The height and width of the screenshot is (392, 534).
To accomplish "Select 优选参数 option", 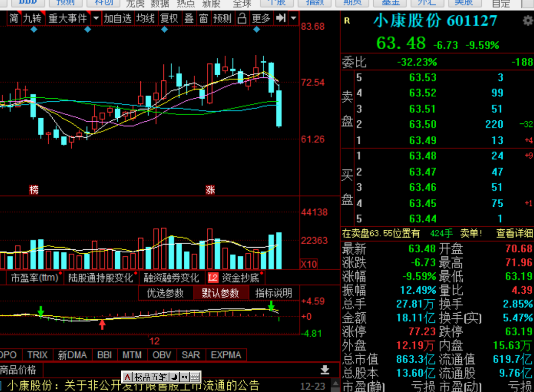I will (x=165, y=293).
